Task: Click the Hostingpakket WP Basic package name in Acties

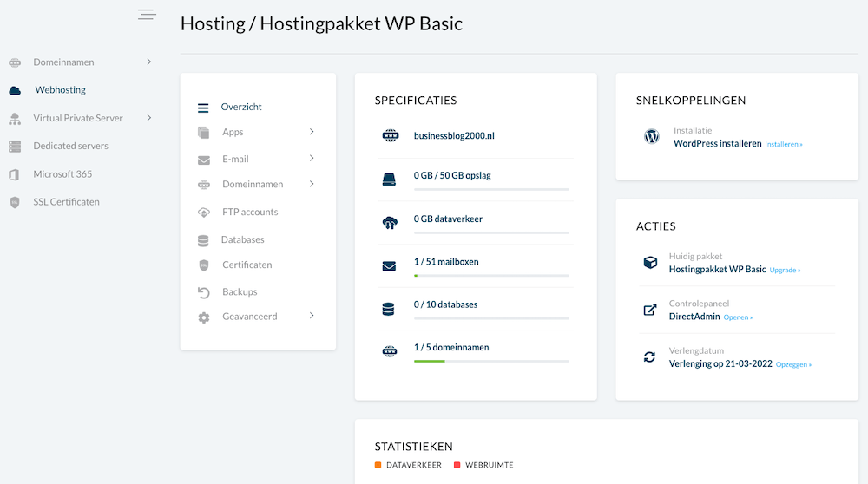Action: click(718, 270)
